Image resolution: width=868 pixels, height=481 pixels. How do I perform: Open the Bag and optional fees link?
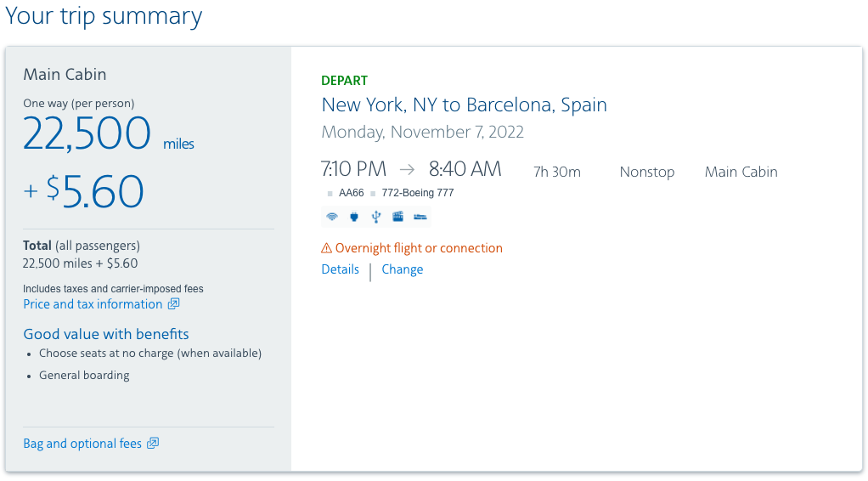point(82,444)
